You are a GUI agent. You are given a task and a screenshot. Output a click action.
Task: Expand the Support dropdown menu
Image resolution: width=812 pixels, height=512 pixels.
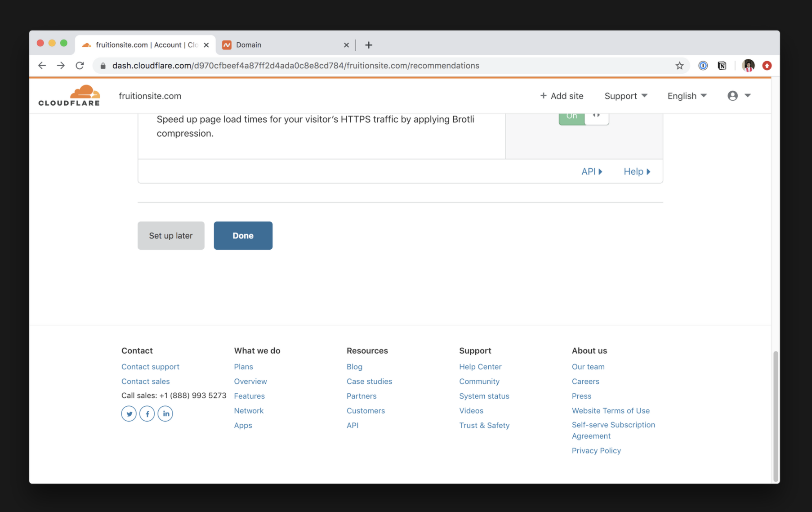pyautogui.click(x=626, y=96)
